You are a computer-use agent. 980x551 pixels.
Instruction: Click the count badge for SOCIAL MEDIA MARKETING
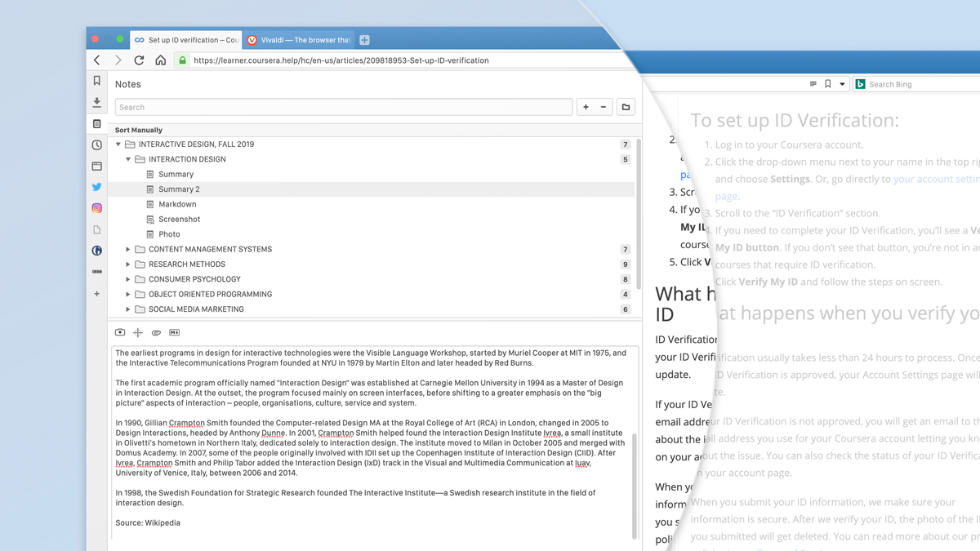[626, 309]
